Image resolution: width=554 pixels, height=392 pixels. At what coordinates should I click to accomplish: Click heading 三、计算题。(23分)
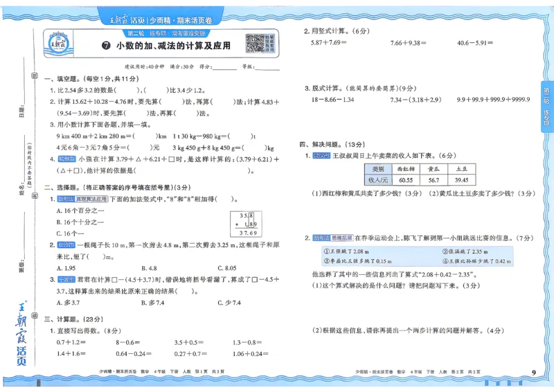coord(73,319)
